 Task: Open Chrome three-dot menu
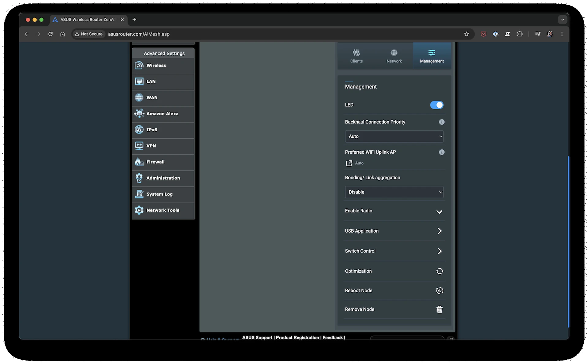tap(562, 34)
